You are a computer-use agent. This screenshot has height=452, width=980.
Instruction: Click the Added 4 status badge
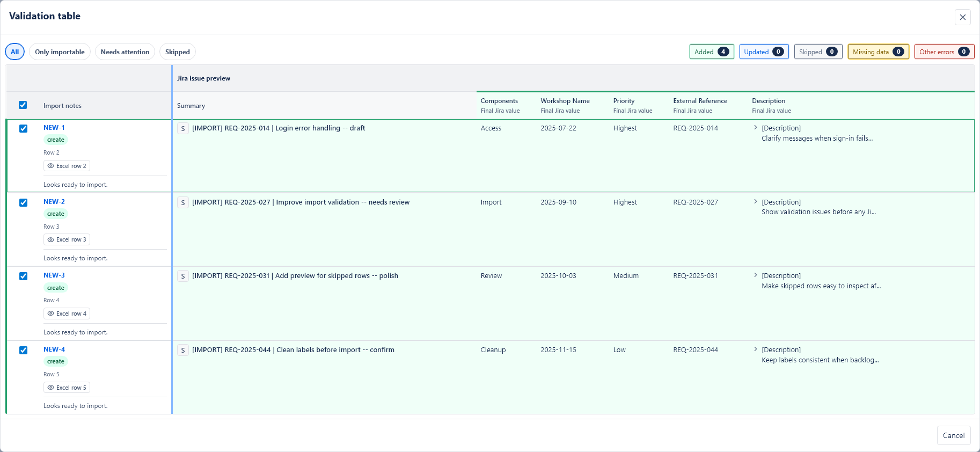coord(712,52)
